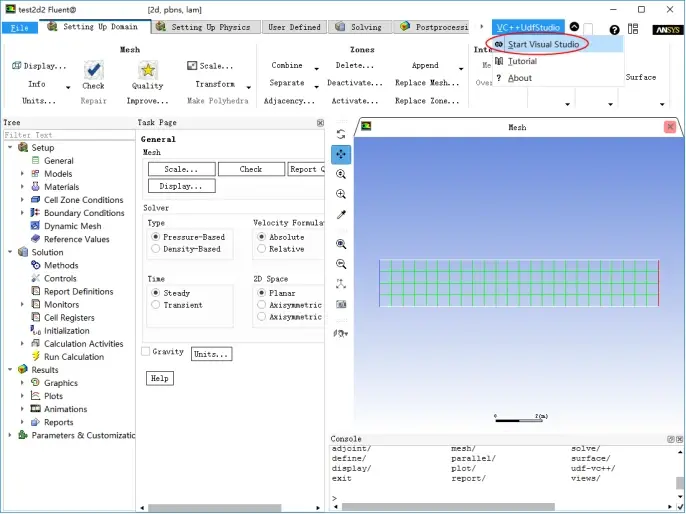Open mesh Quality star icon
This screenshot has width=686, height=514.
pos(148,70)
